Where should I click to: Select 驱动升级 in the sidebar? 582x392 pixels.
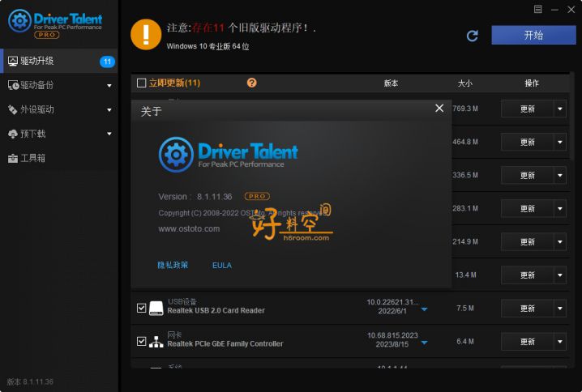click(x=59, y=62)
